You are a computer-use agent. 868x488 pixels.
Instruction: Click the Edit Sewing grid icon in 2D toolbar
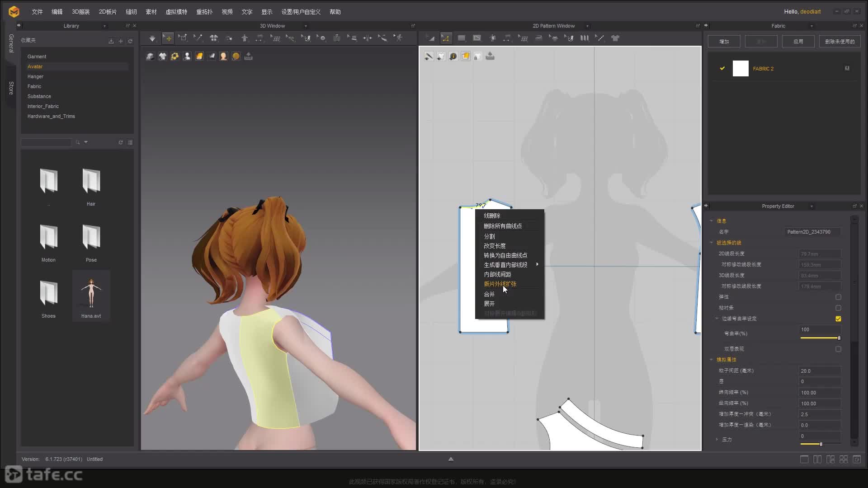pyautogui.click(x=523, y=38)
